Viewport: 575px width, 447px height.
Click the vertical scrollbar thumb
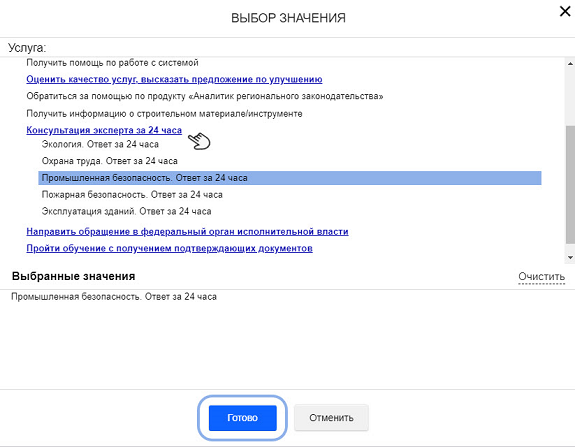[x=570, y=184]
